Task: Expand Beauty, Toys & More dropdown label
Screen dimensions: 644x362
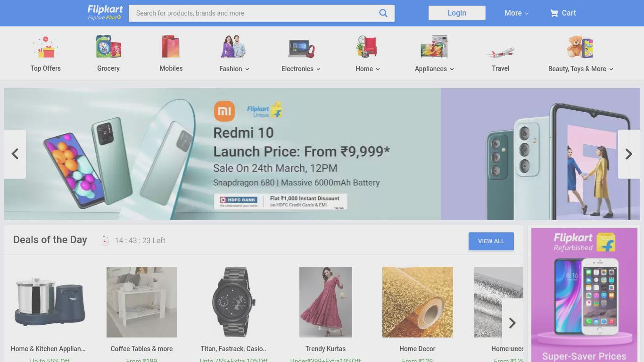Action: [x=580, y=69]
